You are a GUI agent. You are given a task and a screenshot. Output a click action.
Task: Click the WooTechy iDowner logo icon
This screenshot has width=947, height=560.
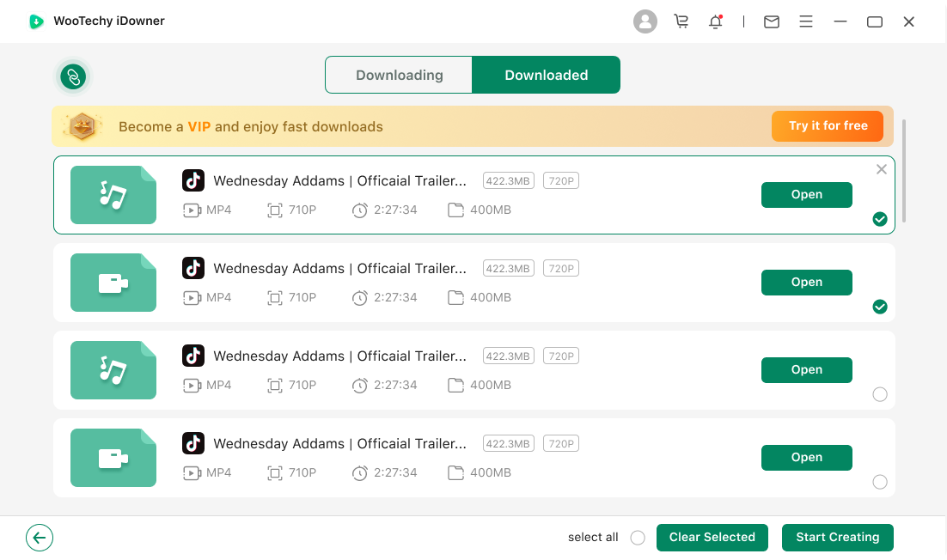tap(36, 21)
